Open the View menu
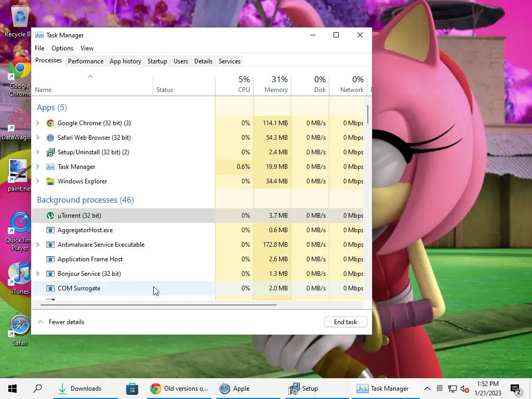 point(87,48)
